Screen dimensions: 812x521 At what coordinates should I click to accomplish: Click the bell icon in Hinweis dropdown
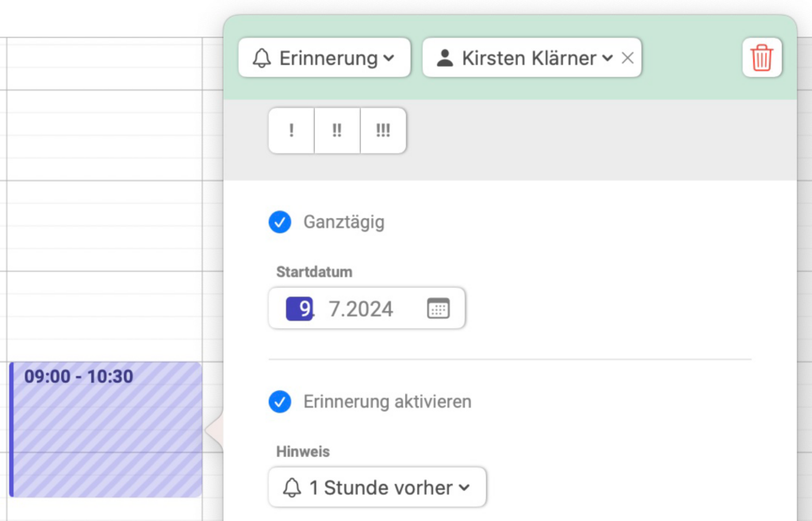(292, 488)
